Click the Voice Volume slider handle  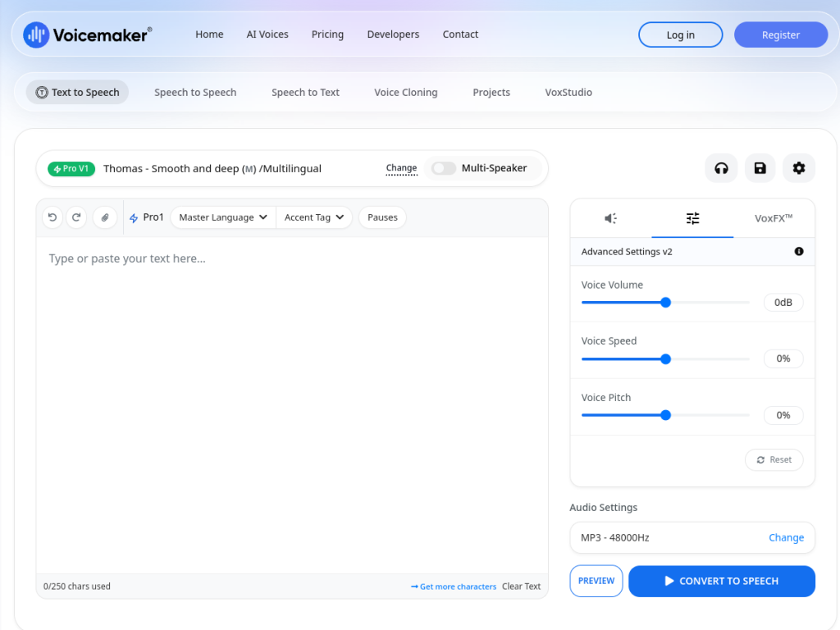[x=665, y=303]
